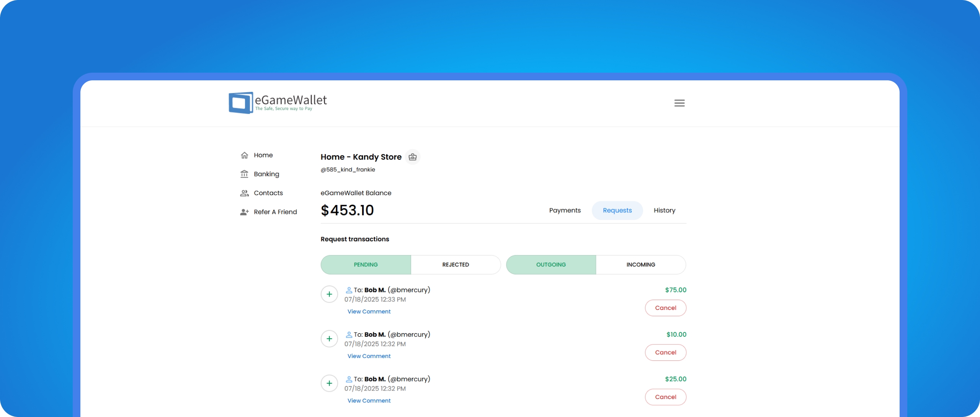Switch to the History tab
Viewport: 980px width, 417px height.
click(664, 210)
